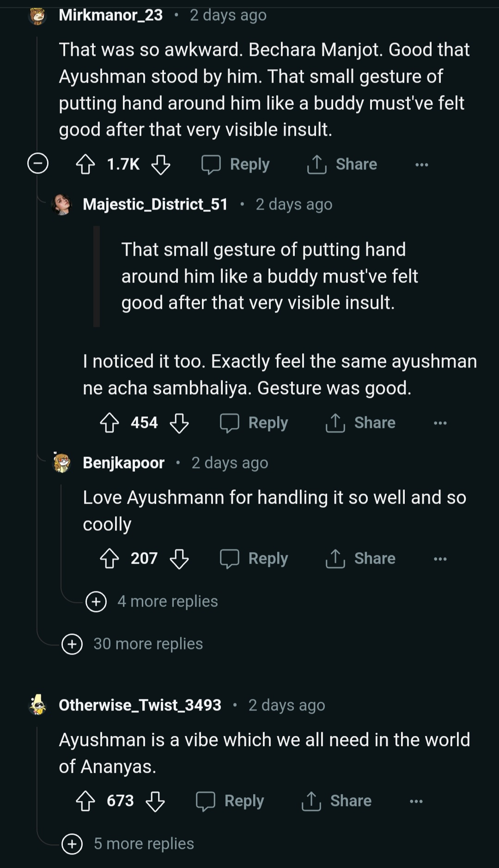Viewport: 499px width, 868px height.
Task: Open Mirkmanor_23's user profile
Action: click(x=111, y=15)
